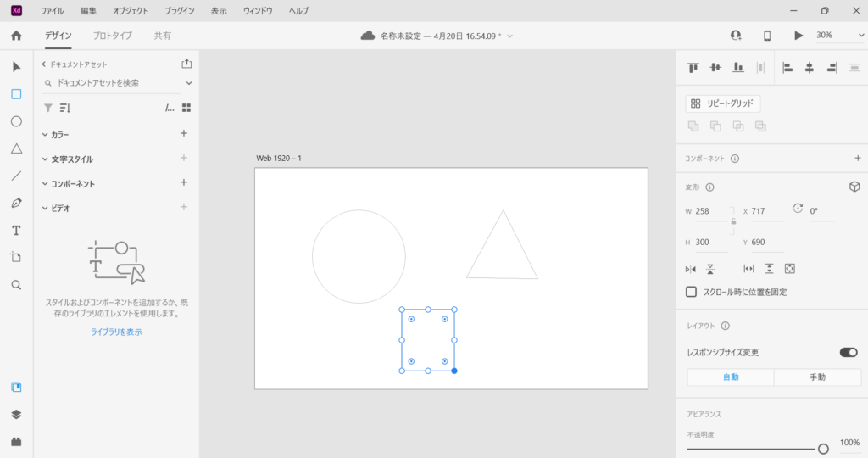Screen dimensions: 868x458
Task: Choose the Artboard tool
Action: 16,257
